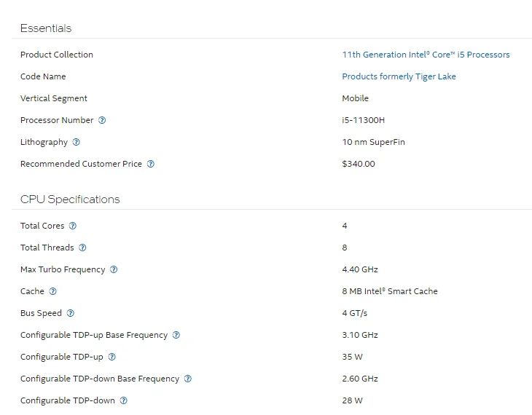Open the Lithography info tooltip icon
This screenshot has height=415, width=532.
coord(77,142)
